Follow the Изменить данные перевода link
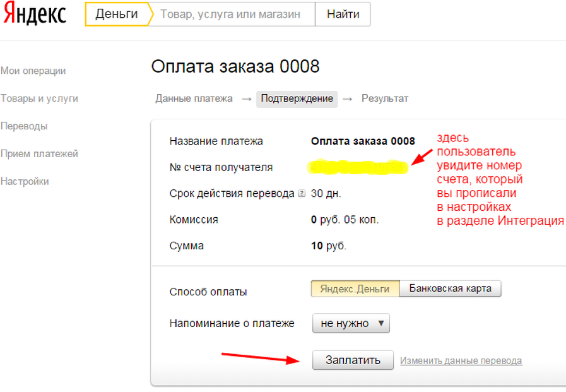This screenshot has width=566, height=392. 461,360
